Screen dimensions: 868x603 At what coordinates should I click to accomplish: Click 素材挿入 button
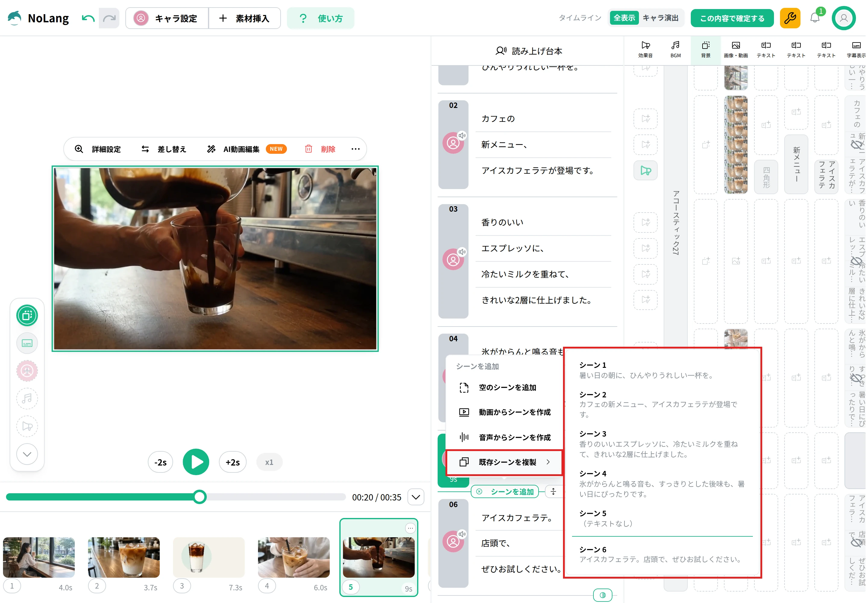244,18
